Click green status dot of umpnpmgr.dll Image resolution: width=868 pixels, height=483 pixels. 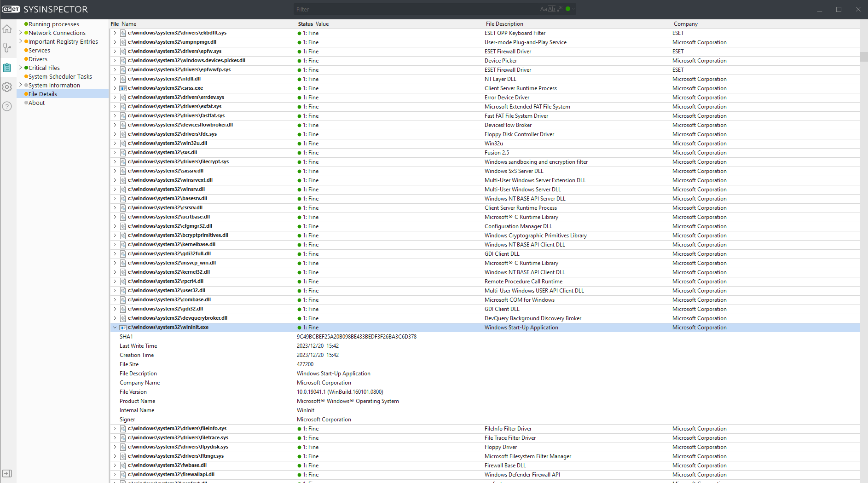click(x=300, y=42)
